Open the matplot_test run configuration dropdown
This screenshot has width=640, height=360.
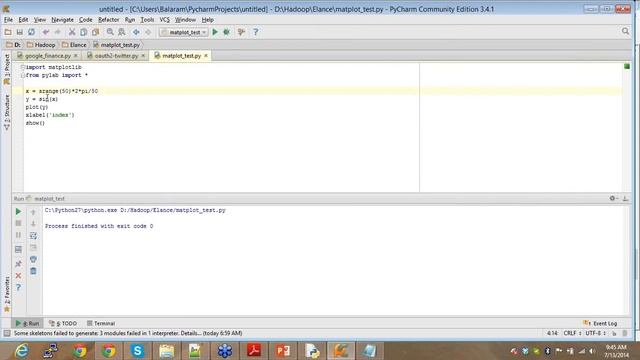click(184, 32)
